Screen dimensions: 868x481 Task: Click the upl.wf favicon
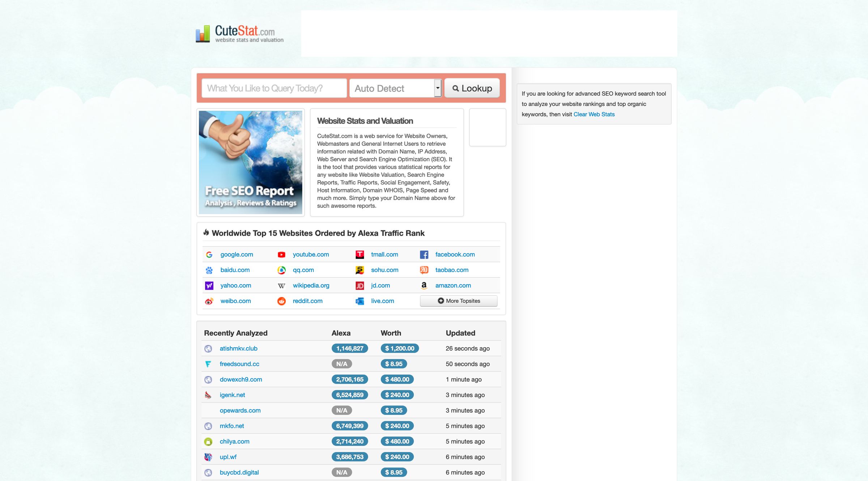click(x=208, y=457)
